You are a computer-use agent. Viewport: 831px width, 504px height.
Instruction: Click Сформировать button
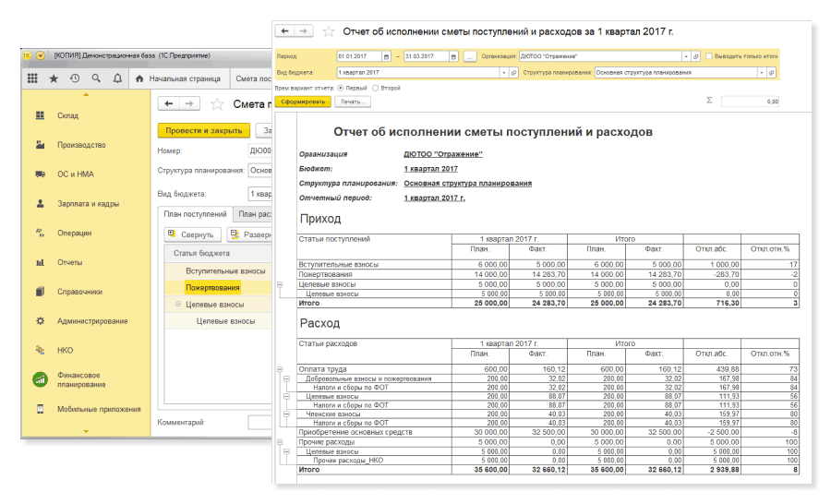coord(303,102)
